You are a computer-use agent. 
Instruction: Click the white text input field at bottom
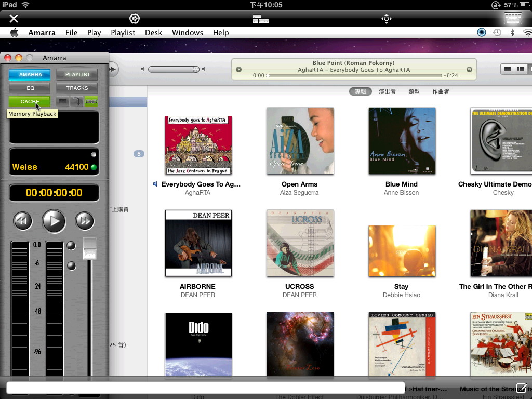pyautogui.click(x=206, y=388)
